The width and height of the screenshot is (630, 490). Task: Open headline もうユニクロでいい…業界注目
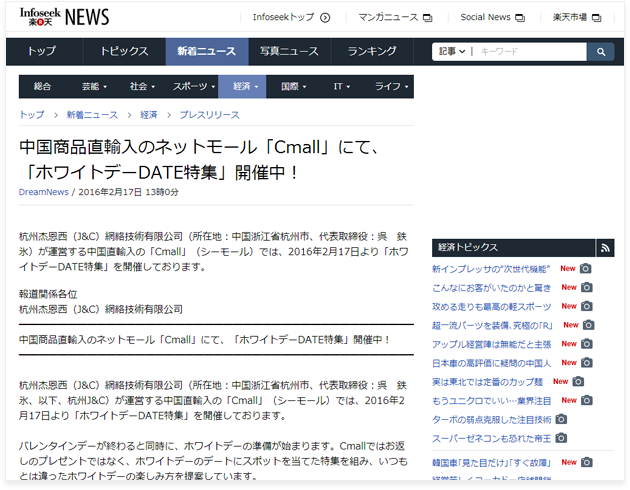[491, 401]
